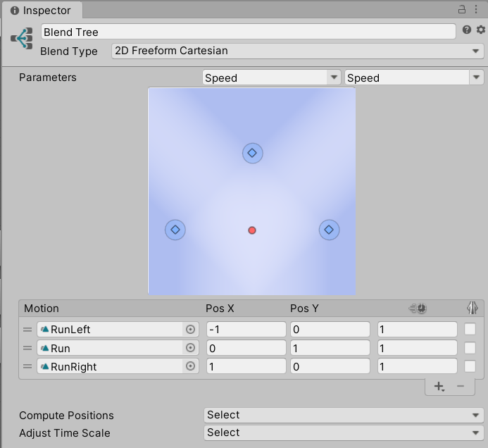Enable mirror checkbox for Run
Viewport: 488px width, 448px height.
pos(470,348)
